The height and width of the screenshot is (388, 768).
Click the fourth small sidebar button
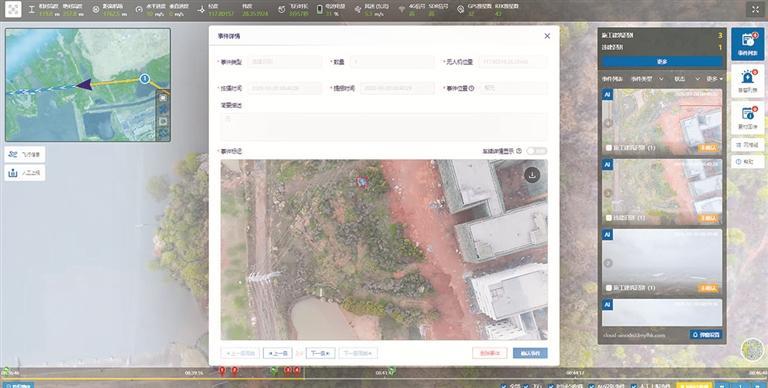coord(747,145)
